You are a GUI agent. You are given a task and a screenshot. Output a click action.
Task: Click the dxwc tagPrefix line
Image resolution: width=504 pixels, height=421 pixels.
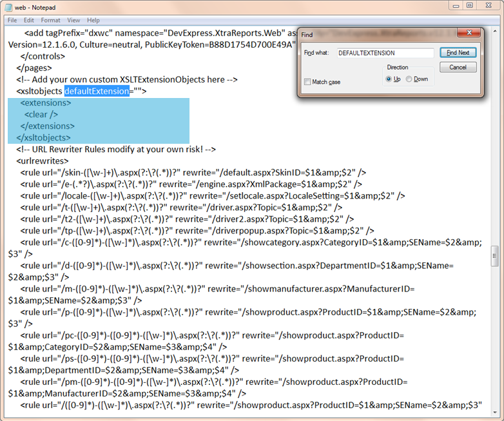click(160, 33)
